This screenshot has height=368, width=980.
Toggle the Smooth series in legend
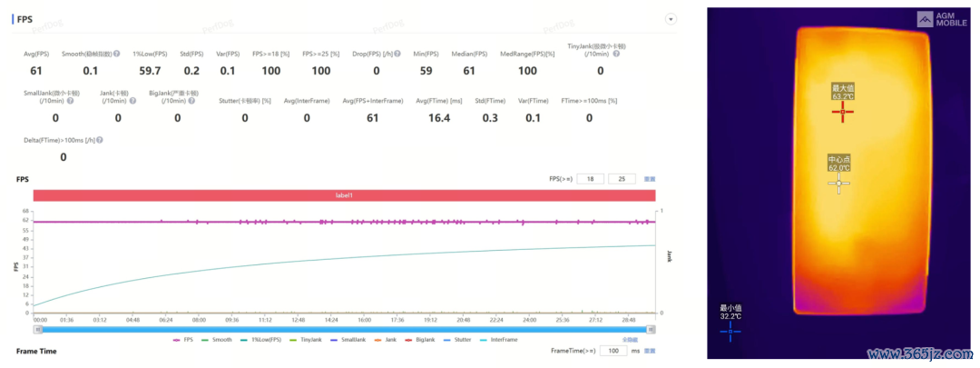216,339
